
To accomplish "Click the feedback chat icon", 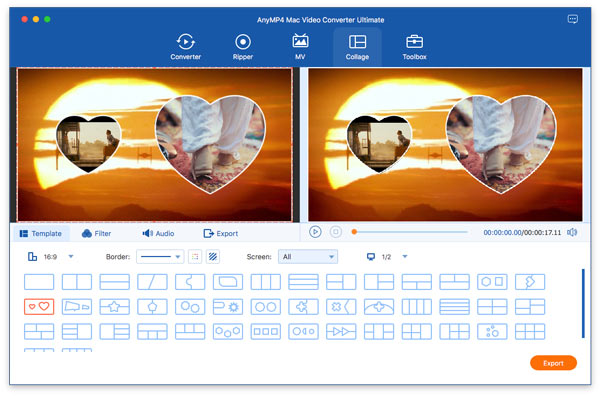I will coord(573,19).
